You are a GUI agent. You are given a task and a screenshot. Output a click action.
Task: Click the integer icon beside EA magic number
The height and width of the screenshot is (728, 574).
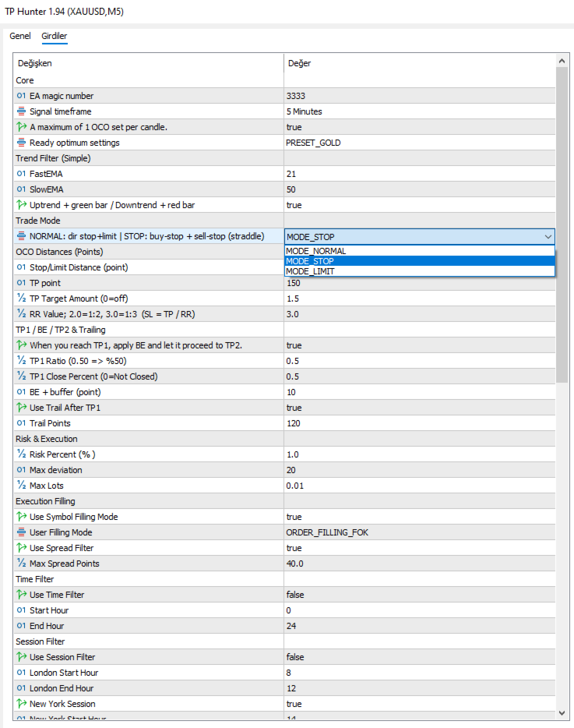[x=21, y=96]
